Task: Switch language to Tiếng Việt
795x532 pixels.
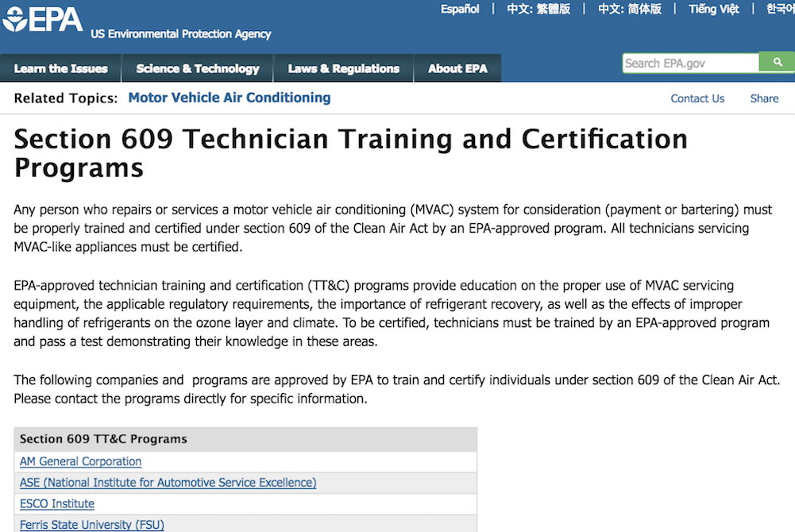Action: tap(714, 9)
